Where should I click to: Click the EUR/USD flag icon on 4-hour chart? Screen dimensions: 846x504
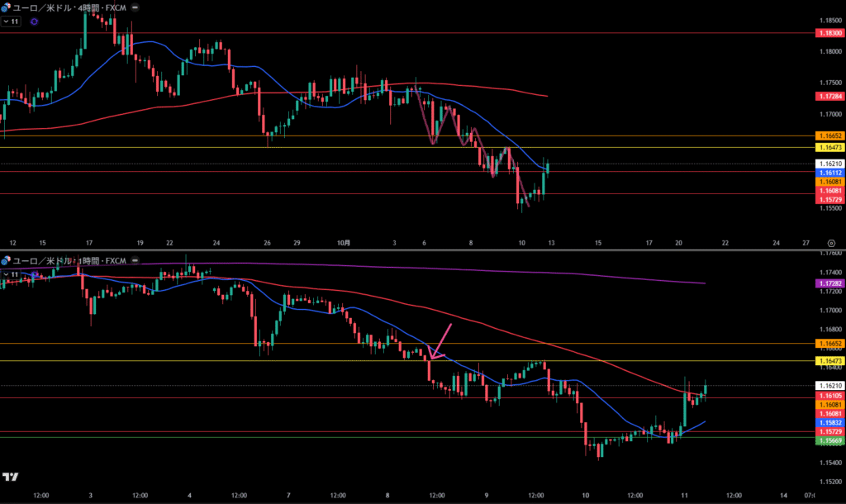6,7
